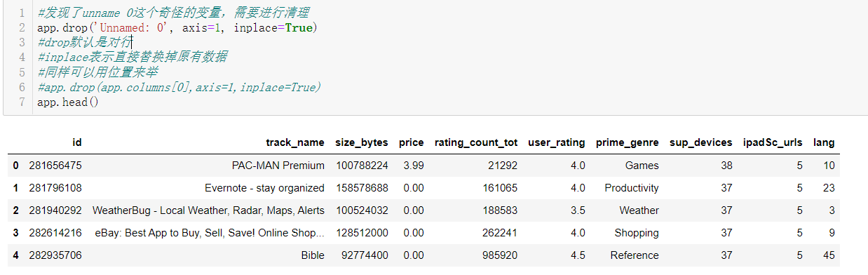Click the 'Reference' genre cell
The image size is (868, 275).
(x=635, y=255)
